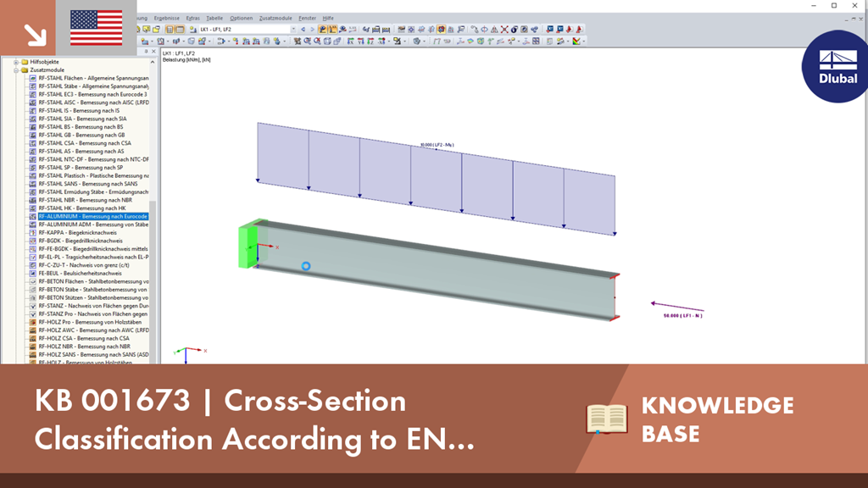Pin the navigator panel with the pin icon

146,52
